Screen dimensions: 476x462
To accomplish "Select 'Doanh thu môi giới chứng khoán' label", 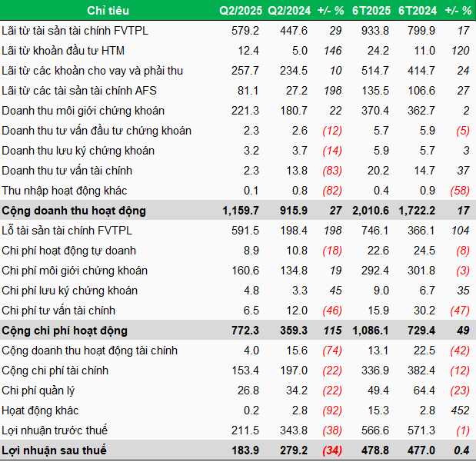I will point(83,111).
